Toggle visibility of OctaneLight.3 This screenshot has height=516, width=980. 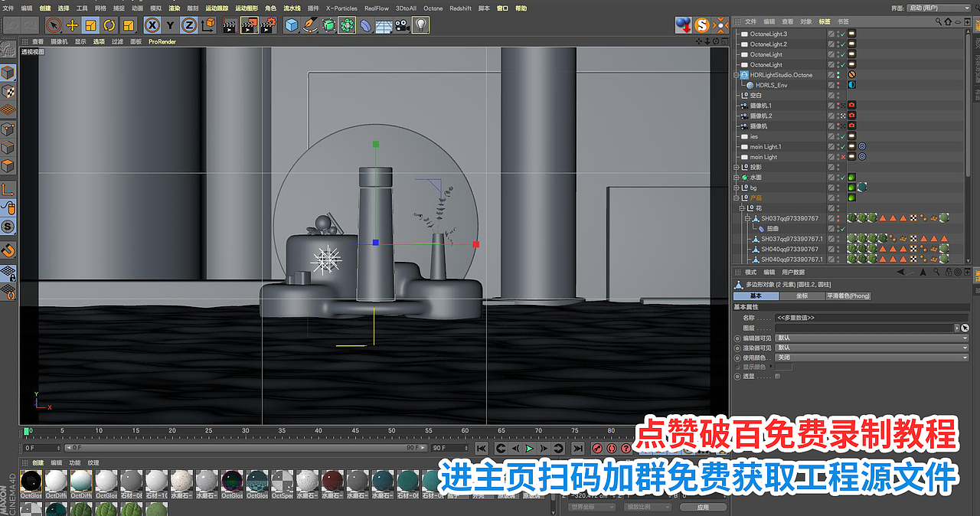click(x=838, y=34)
